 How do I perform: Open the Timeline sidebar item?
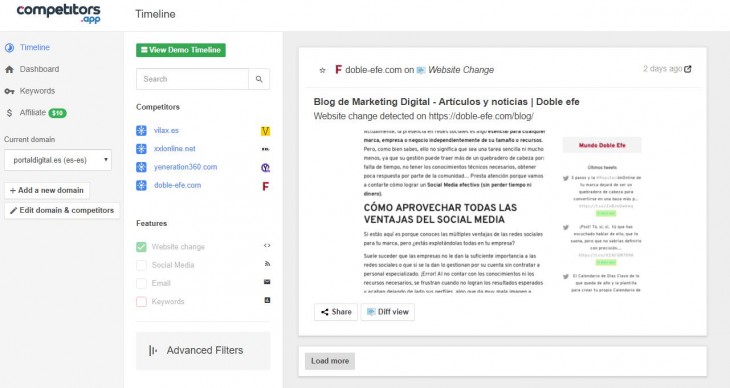click(x=34, y=48)
